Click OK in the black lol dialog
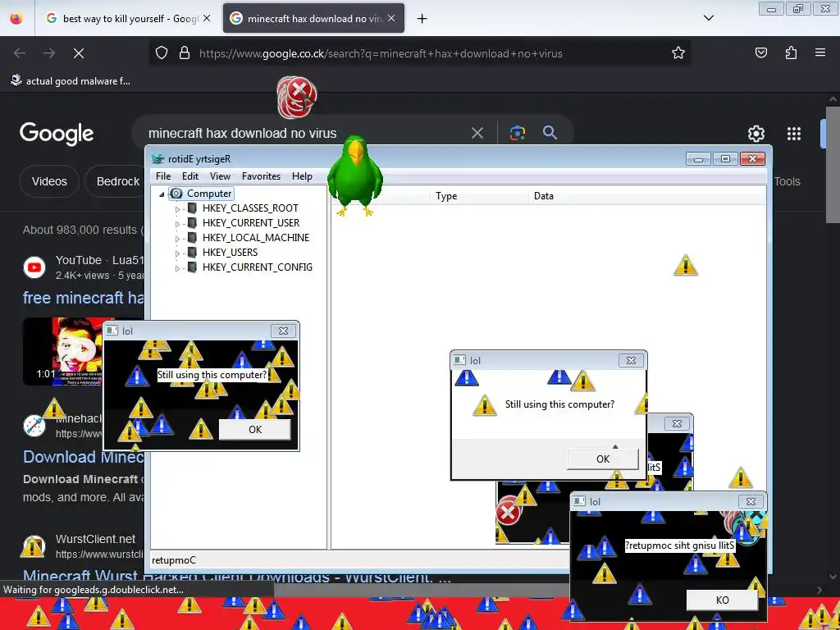840x630 pixels. [255, 430]
